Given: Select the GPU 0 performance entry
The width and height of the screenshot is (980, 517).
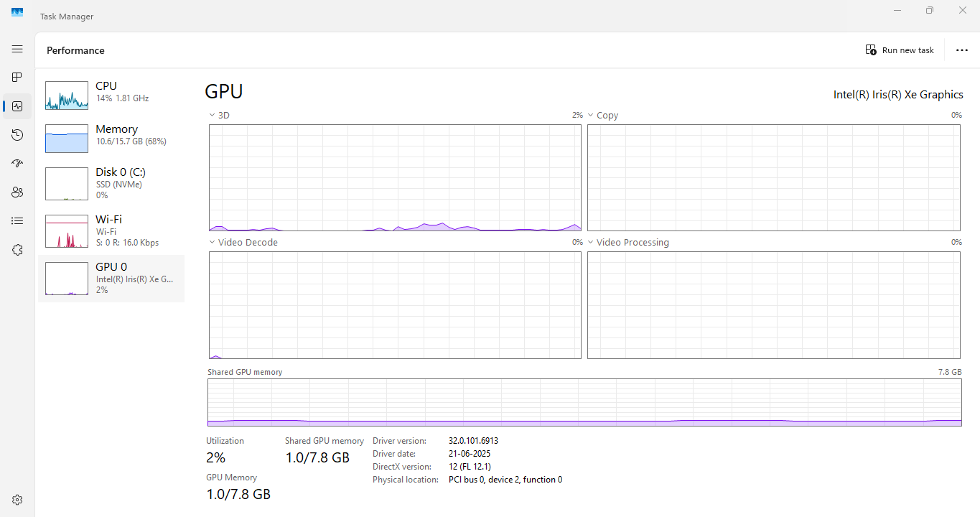Looking at the screenshot, I should tap(111, 278).
